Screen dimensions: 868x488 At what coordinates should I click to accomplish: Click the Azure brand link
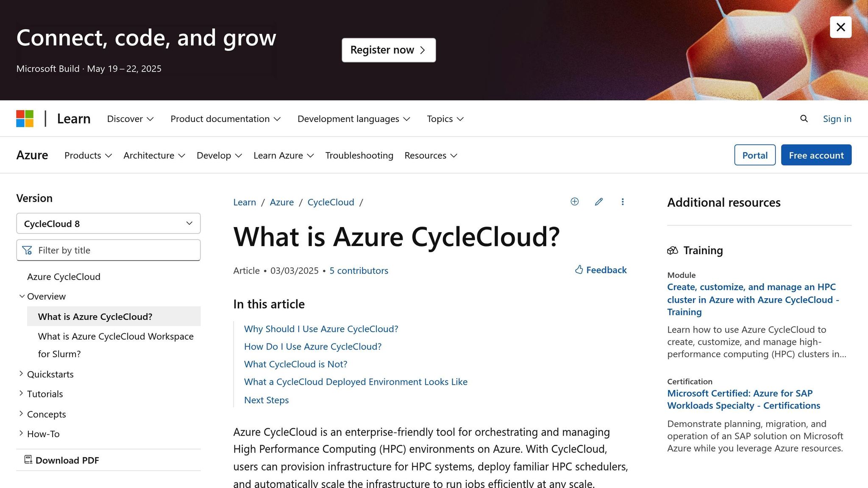pyautogui.click(x=32, y=155)
